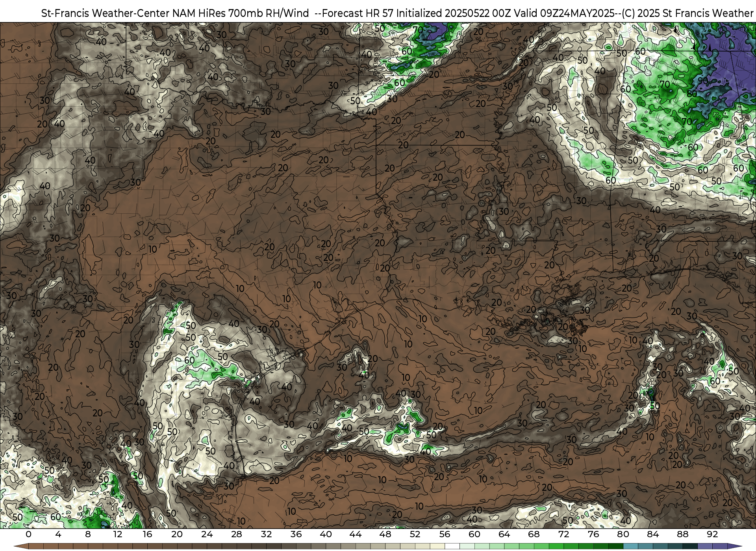The height and width of the screenshot is (551, 756).
Task: Click the "Forecast HR 57" text
Action: (358, 13)
